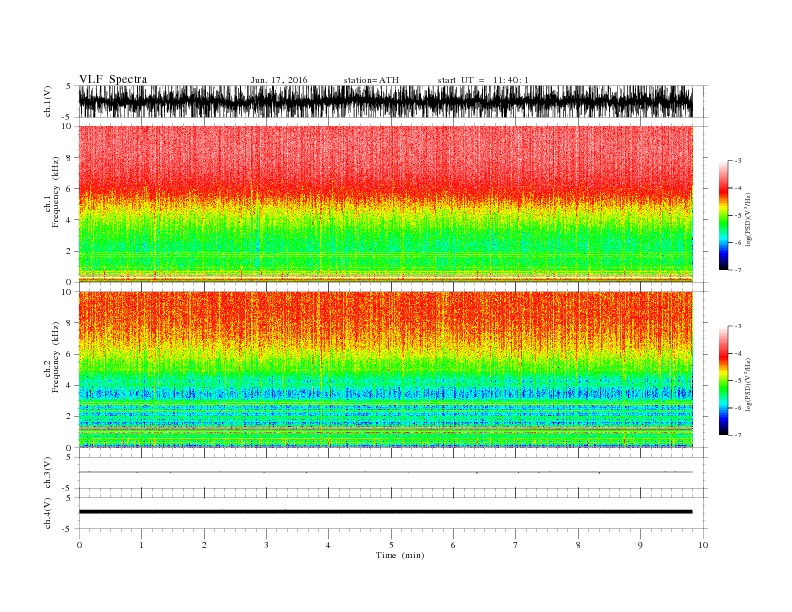792x612 pixels.
Task: Click the ch.3 voltage trace line
Action: (385, 472)
